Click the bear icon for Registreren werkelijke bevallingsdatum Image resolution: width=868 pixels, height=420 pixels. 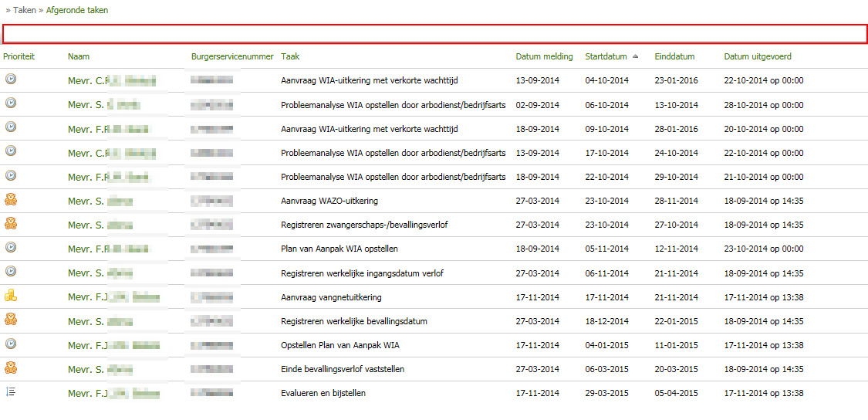pyautogui.click(x=11, y=320)
